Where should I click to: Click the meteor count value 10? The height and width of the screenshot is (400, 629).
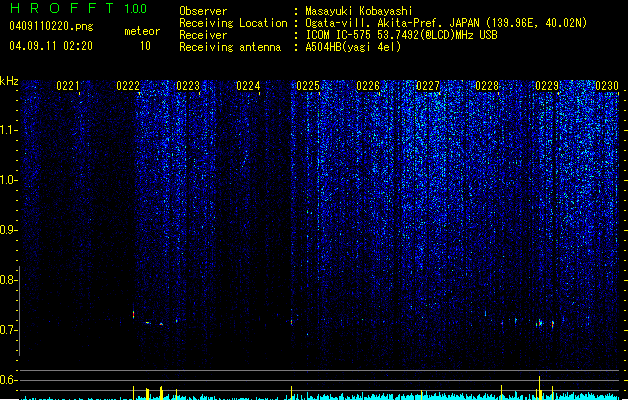[145, 46]
